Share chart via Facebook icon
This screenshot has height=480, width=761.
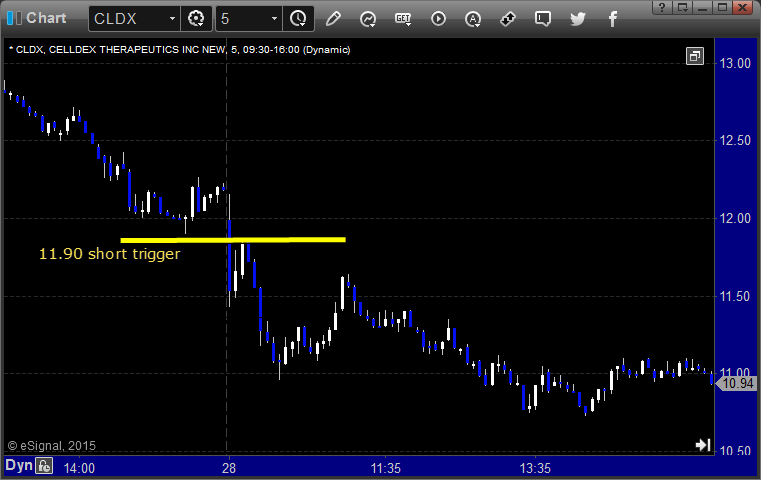612,19
